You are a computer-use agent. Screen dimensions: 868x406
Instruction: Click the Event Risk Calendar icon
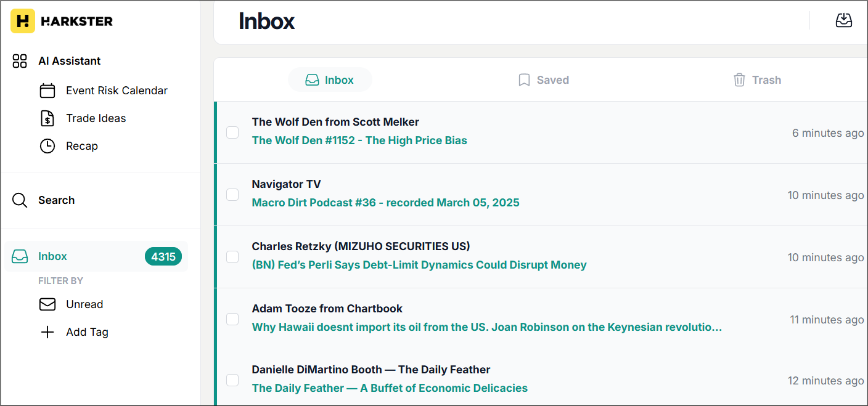point(47,91)
